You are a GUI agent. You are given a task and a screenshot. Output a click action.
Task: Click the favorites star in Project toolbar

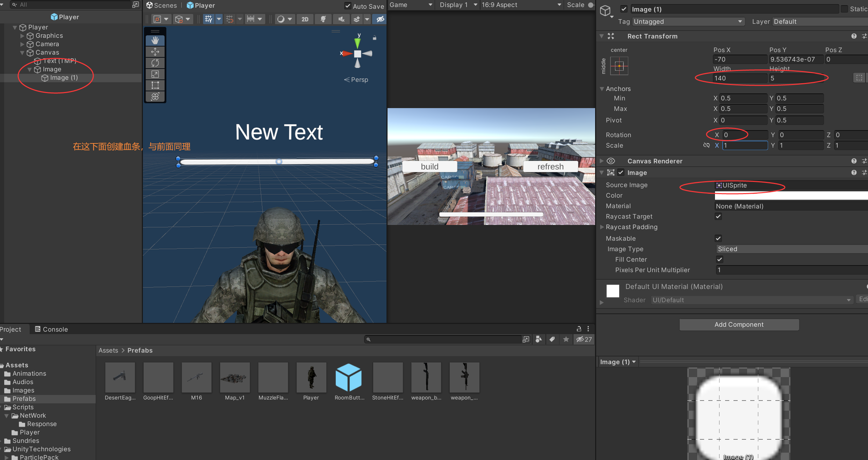point(566,339)
